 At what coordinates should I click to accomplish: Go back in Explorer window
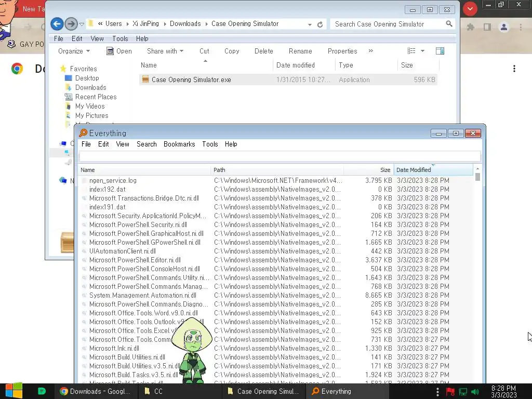tap(57, 24)
